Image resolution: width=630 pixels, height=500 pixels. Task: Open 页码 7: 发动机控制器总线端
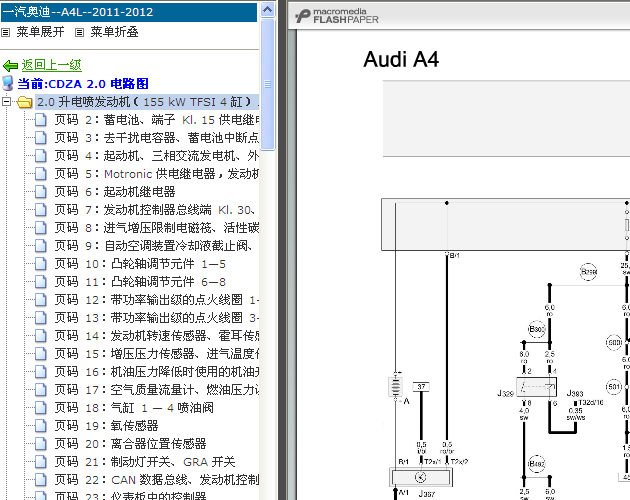pyautogui.click(x=155, y=210)
